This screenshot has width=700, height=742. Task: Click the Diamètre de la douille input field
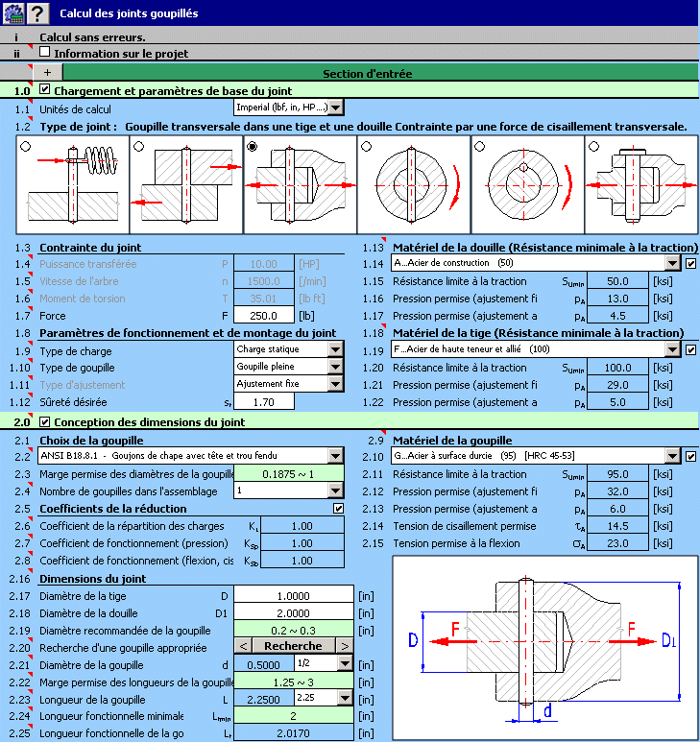(294, 613)
